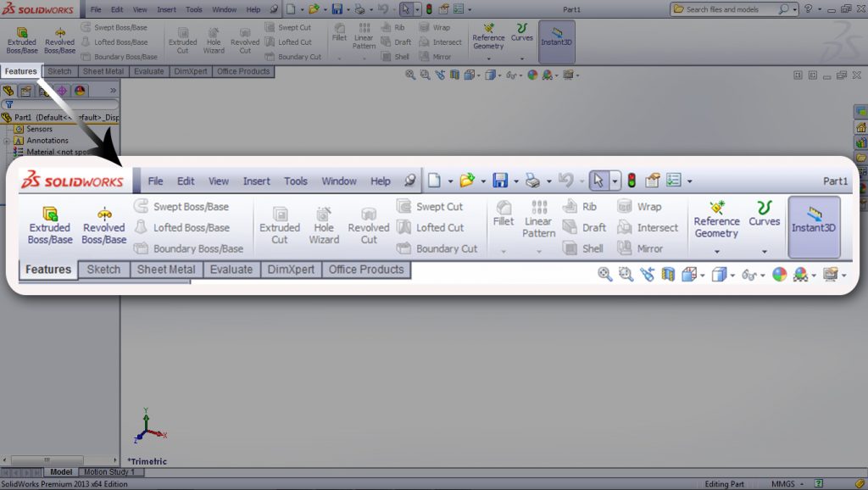This screenshot has height=490, width=868.
Task: Open Reference Geometry dropdown arrow in small ribbon
Action: 488,58
